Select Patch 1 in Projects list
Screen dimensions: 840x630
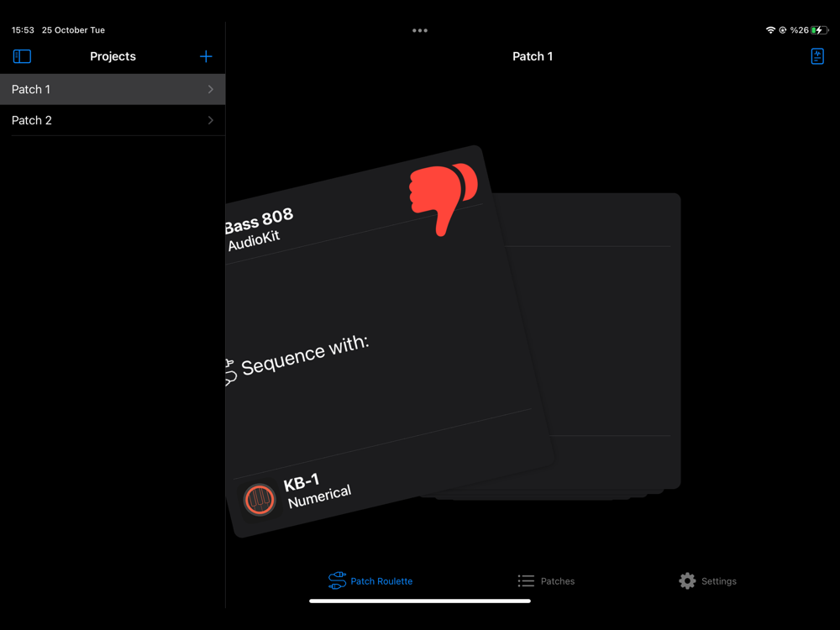click(113, 90)
